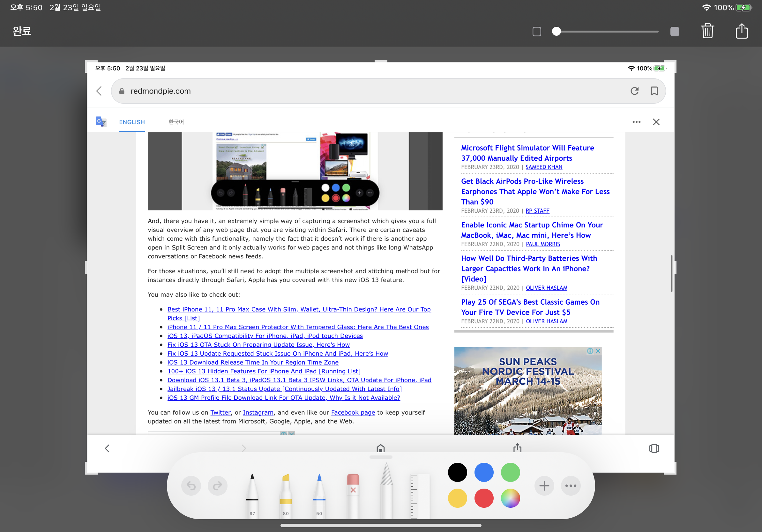Tap the undo arrow button
762x532 pixels.
pos(191,486)
